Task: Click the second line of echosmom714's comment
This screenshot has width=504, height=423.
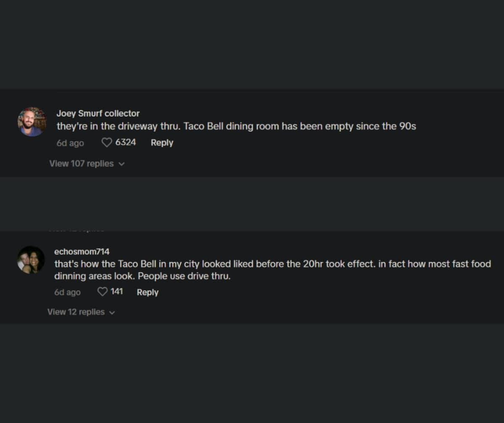Action: [x=142, y=277]
